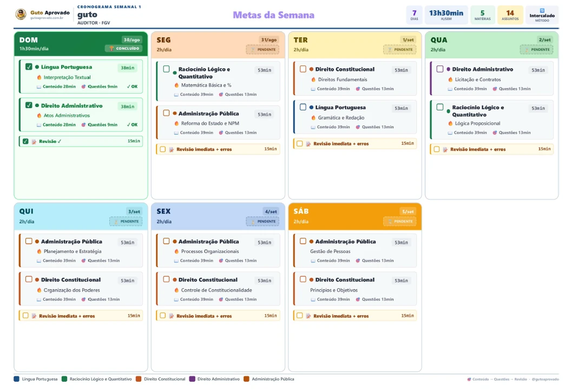Uncheck the DOM Revisão checkbox
571x392 pixels.
[25, 141]
